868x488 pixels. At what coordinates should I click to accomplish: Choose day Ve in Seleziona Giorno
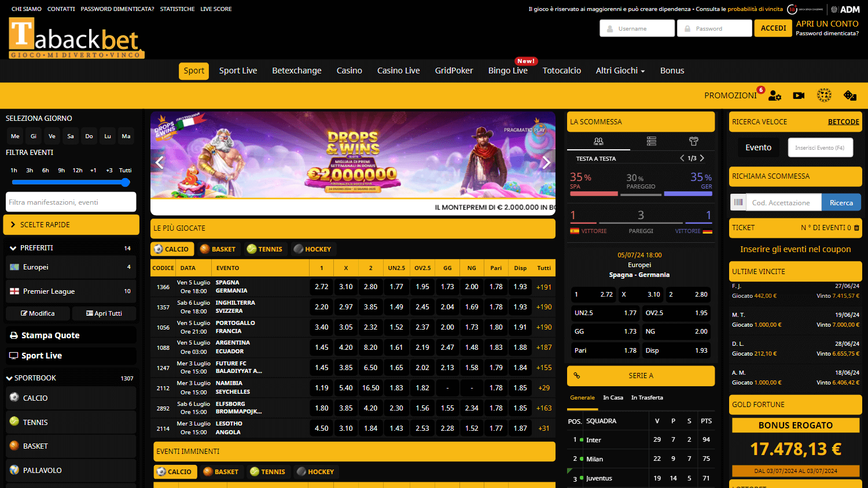(52, 136)
